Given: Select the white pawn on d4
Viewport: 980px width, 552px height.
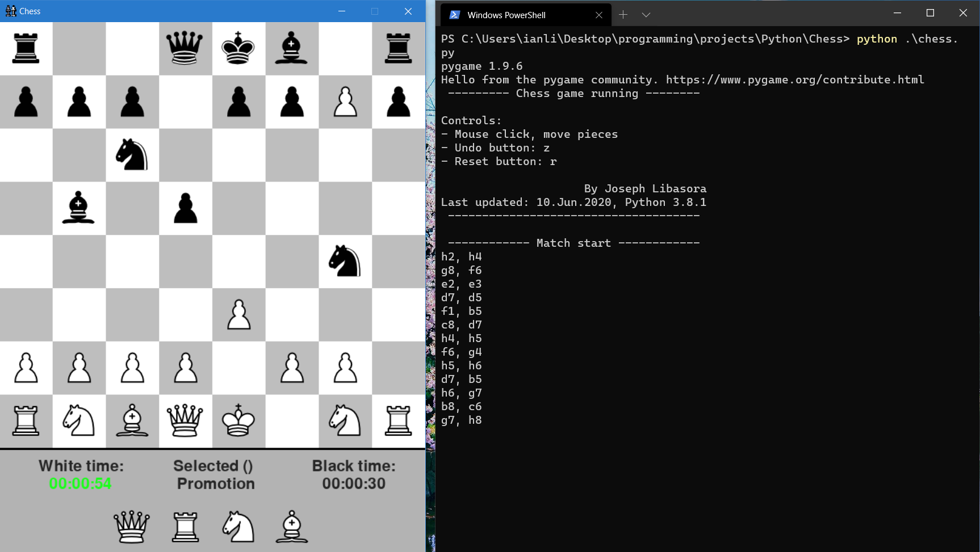Looking at the screenshot, I should tap(238, 315).
